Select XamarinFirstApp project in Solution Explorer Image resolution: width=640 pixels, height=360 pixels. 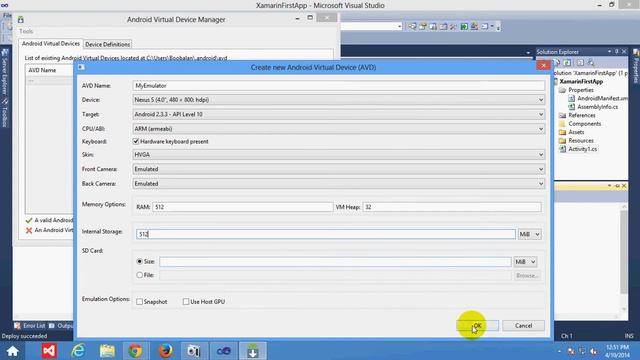point(581,82)
